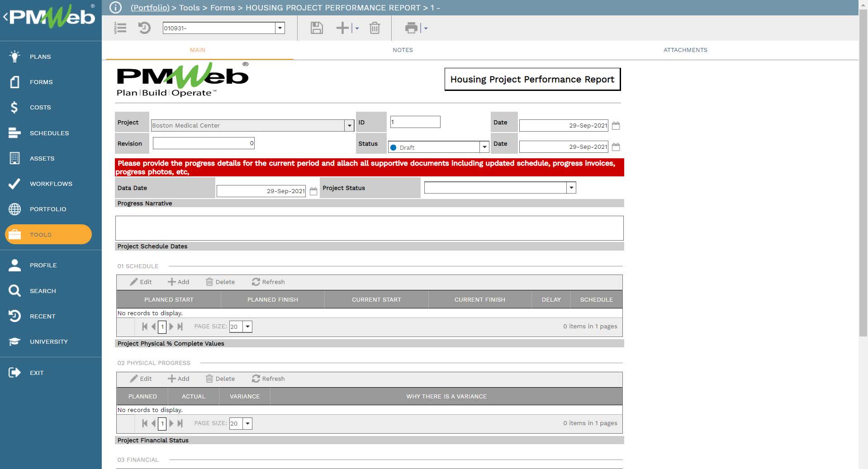Open the Recent history icon
Viewport: 868px width, 469px height.
14,316
